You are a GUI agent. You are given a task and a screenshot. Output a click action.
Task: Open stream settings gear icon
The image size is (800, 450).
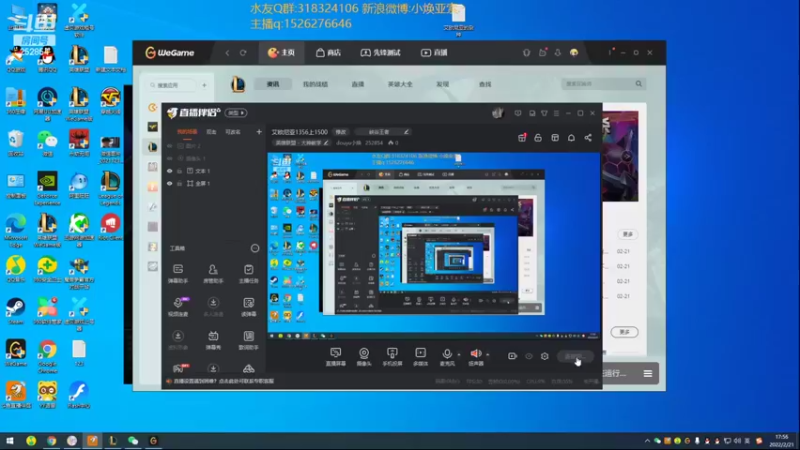point(544,356)
